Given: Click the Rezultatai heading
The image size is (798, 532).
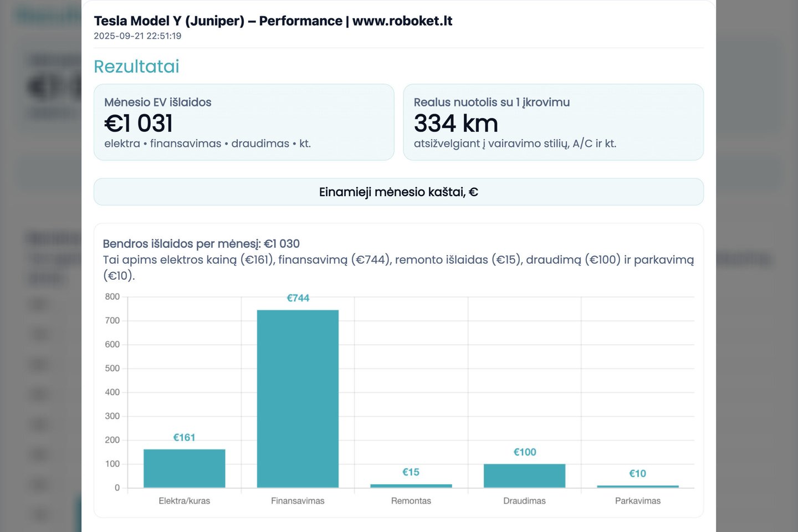Looking at the screenshot, I should point(136,66).
